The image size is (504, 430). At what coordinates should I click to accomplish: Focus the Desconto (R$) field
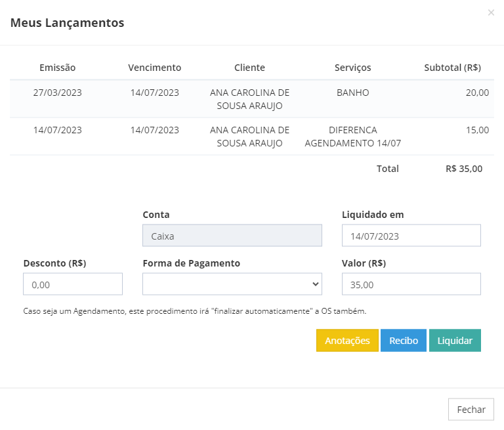(x=73, y=284)
